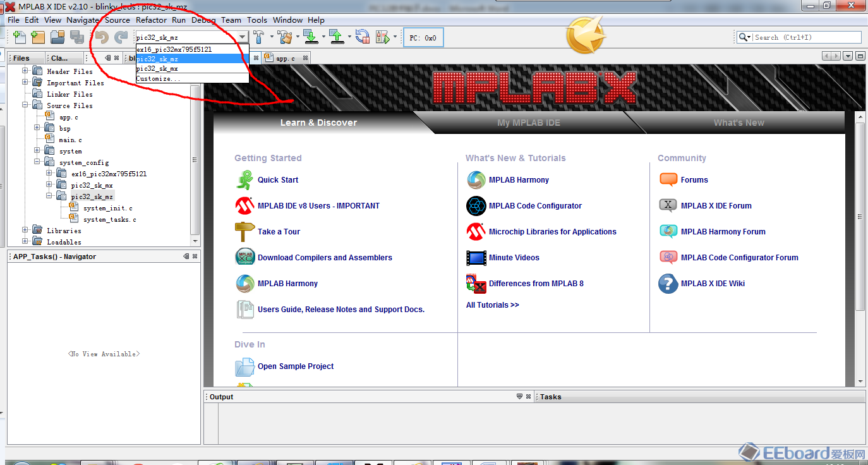Screen dimensions: 868x465
Task: Click the PC: 0x0 program counter box
Action: pyautogui.click(x=423, y=38)
